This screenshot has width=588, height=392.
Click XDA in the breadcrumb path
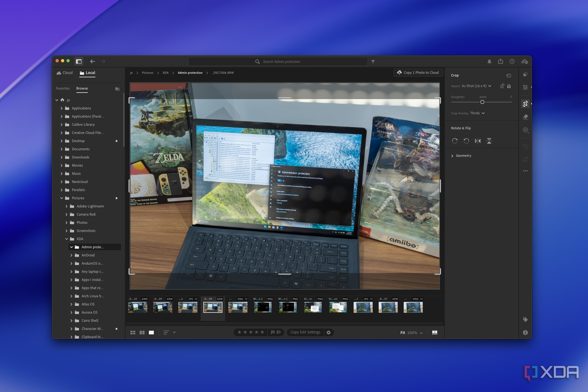(166, 73)
